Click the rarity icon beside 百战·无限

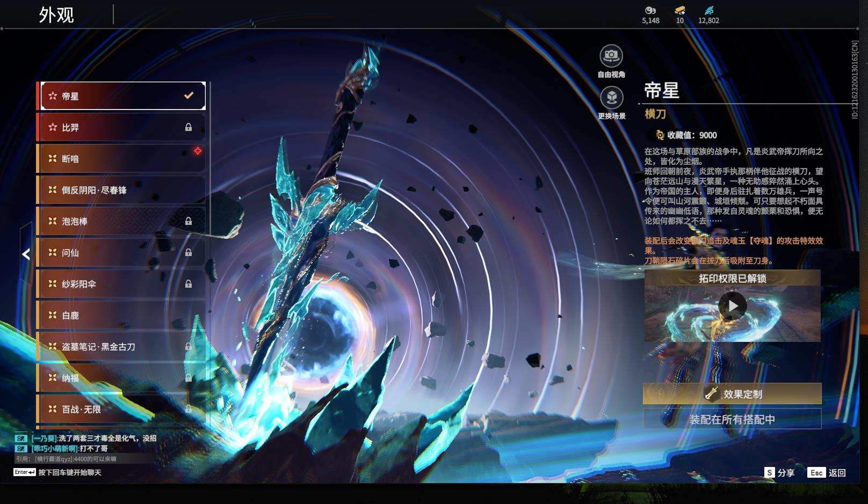coord(53,408)
